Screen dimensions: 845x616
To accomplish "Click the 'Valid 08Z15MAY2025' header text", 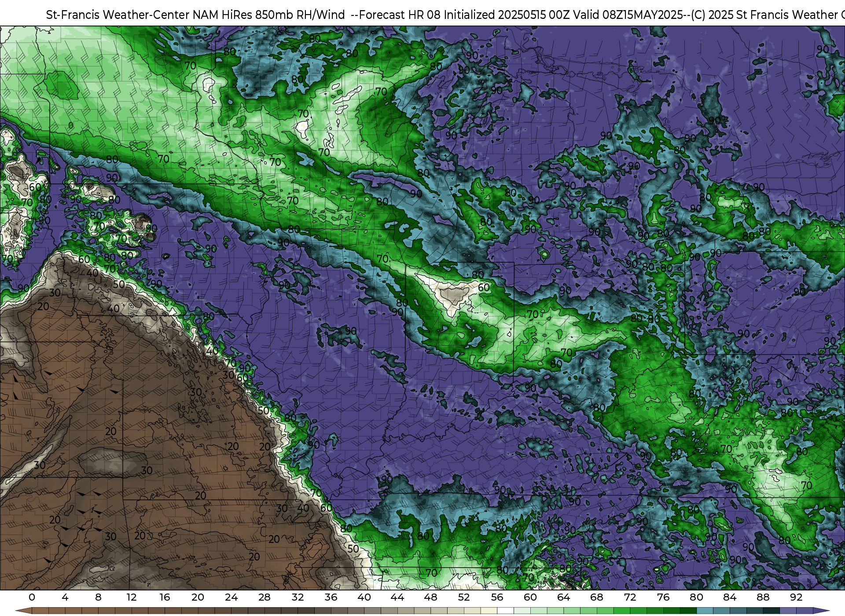I will [x=628, y=15].
